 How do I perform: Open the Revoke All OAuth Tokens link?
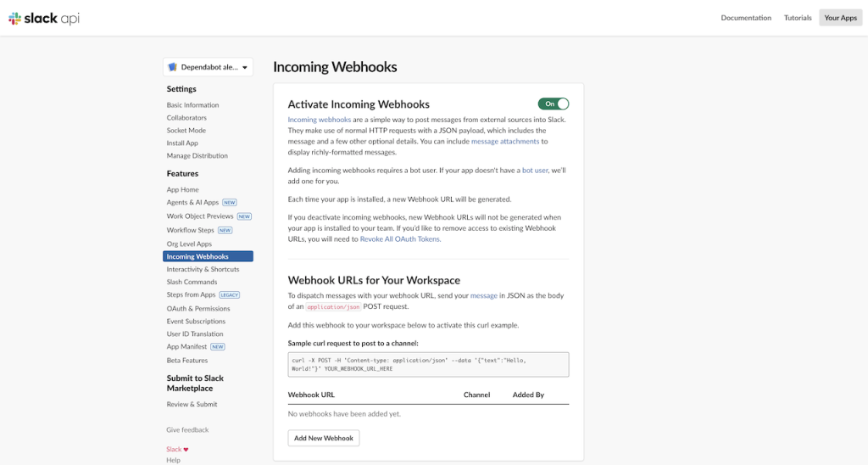point(399,239)
